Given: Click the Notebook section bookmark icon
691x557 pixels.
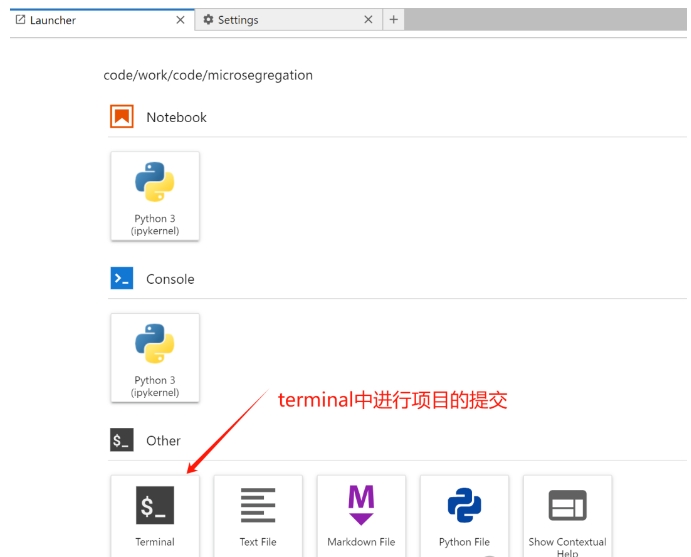Looking at the screenshot, I should click(122, 117).
